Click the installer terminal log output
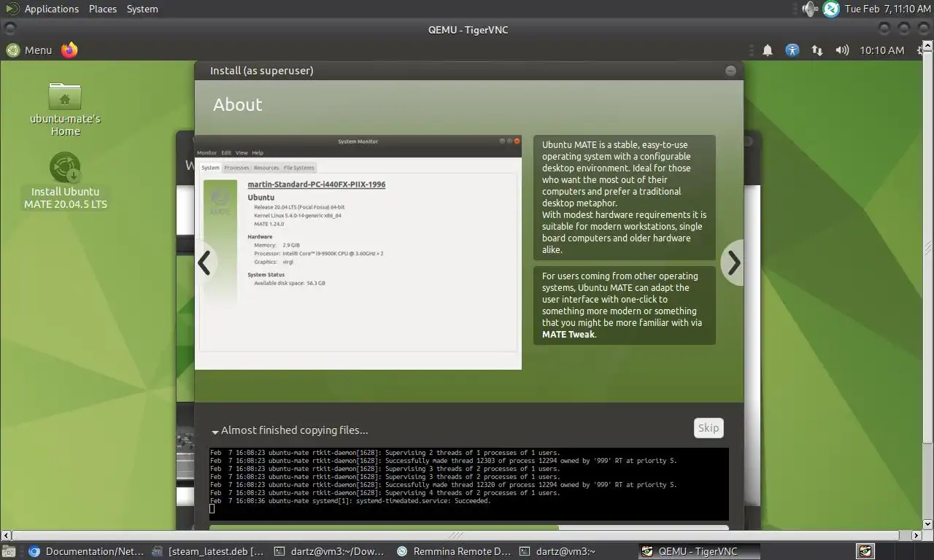The height and width of the screenshot is (560, 934). click(x=468, y=483)
